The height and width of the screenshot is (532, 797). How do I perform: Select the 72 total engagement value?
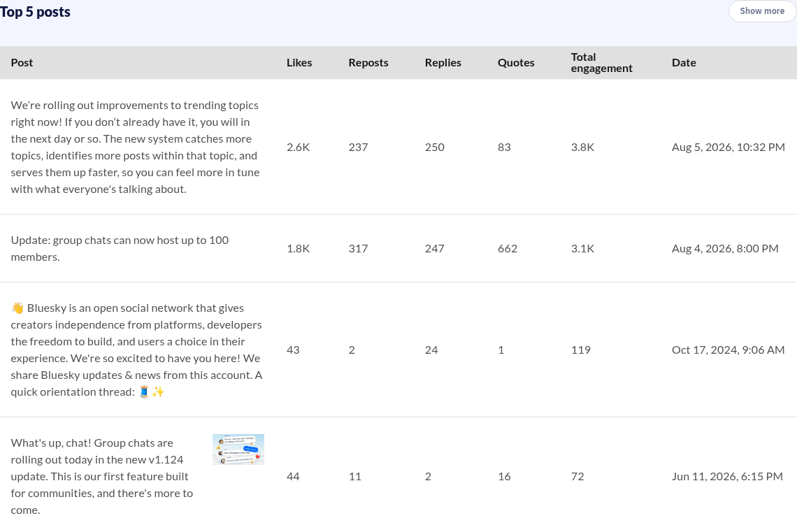tap(577, 476)
